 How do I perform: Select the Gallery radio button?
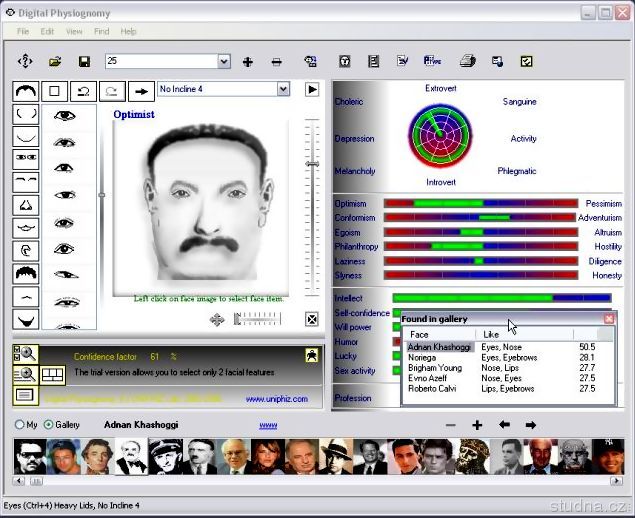tap(49, 425)
